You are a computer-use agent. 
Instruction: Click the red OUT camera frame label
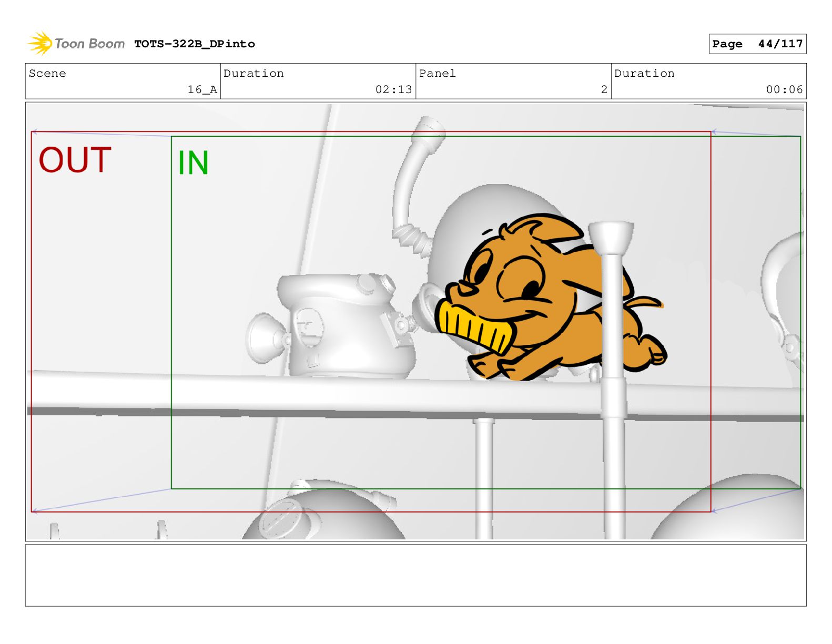(75, 160)
